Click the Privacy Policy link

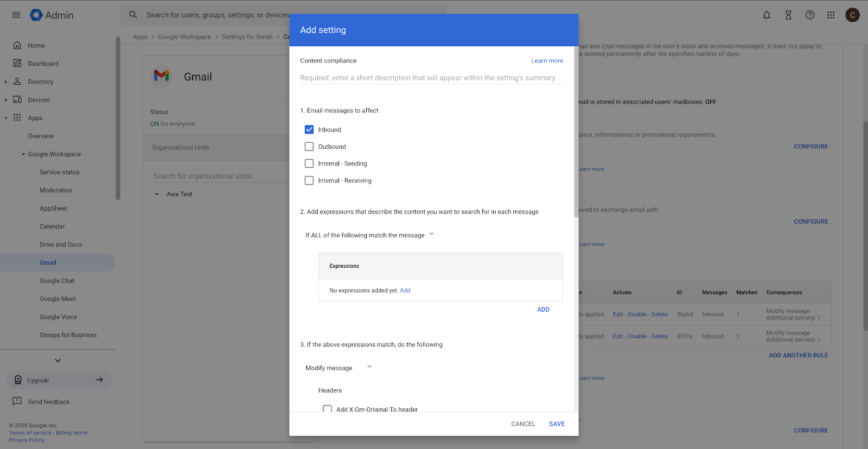(27, 440)
